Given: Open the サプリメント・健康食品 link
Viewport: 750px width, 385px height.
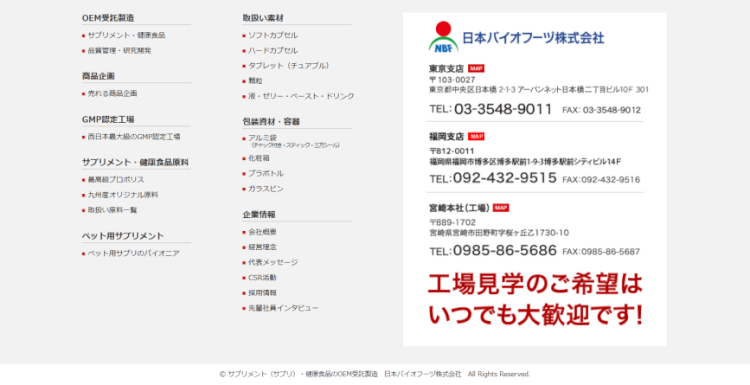Looking at the screenshot, I should (x=126, y=35).
